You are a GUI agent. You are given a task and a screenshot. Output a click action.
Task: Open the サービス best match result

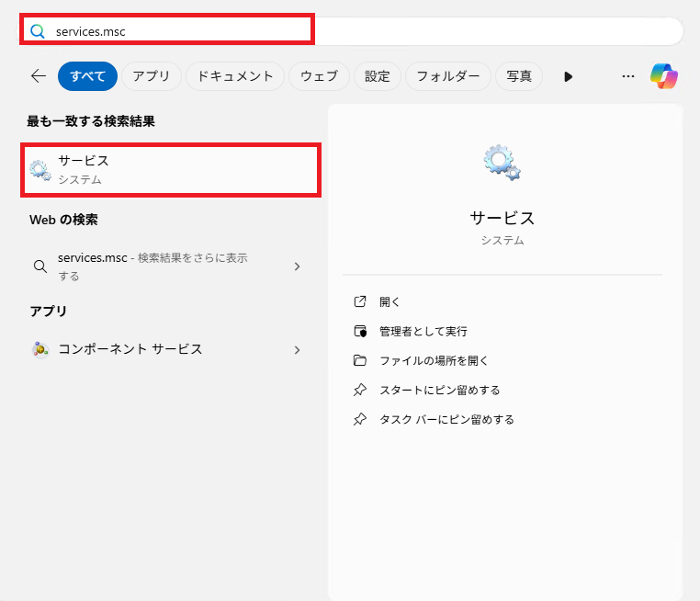tap(171, 169)
